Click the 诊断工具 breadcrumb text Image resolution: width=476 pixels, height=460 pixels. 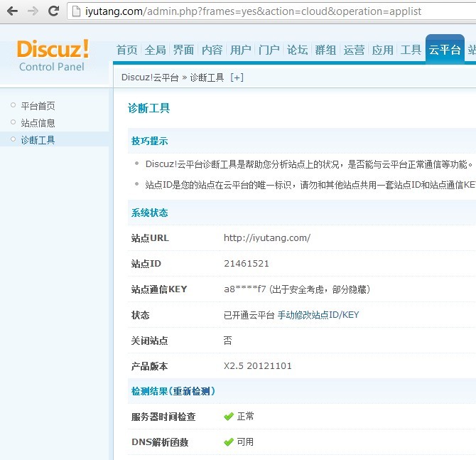coord(207,77)
